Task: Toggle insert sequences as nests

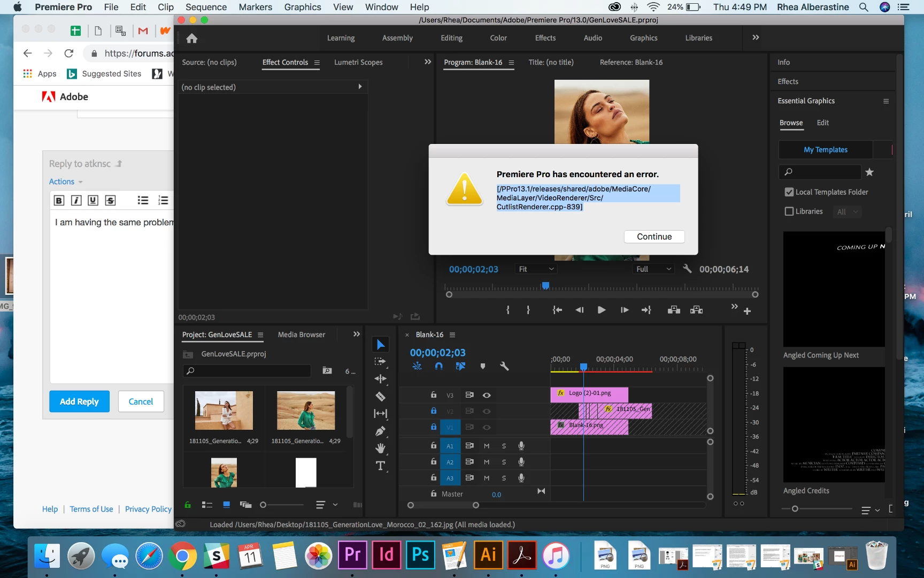Action: coord(417,366)
